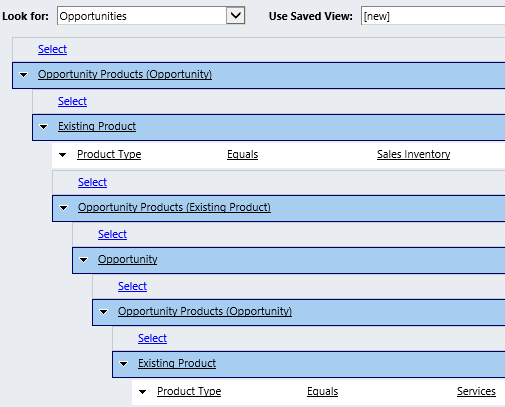Open Opportunity Products (Existing Product) link

tap(174, 207)
